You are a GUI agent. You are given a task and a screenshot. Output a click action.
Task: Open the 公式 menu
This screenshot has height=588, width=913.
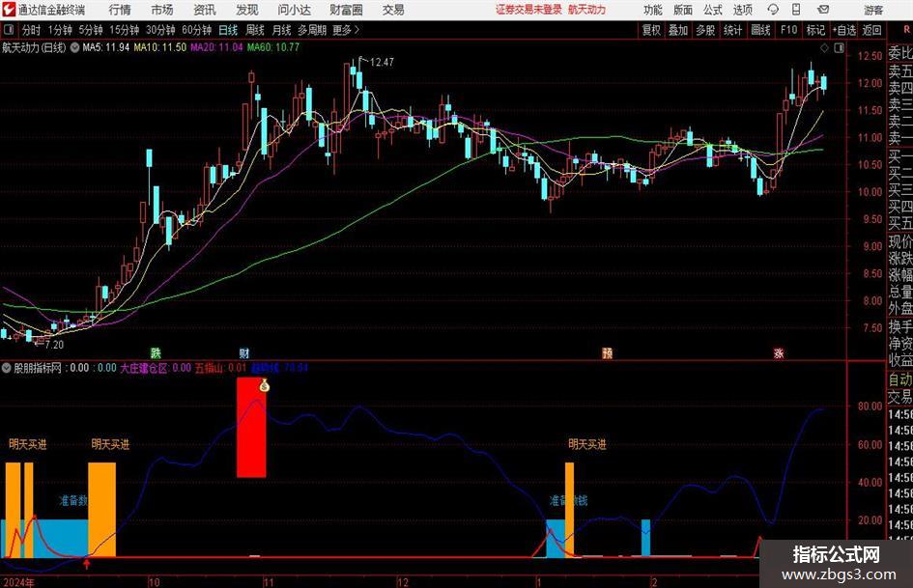tap(712, 10)
